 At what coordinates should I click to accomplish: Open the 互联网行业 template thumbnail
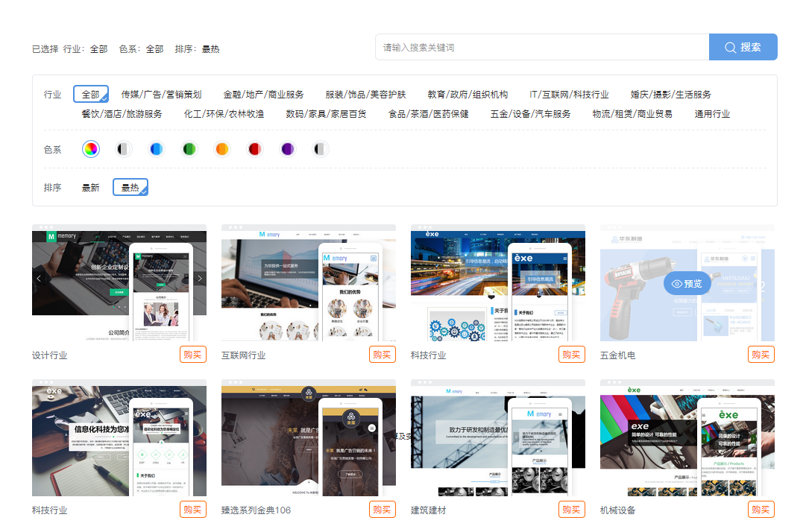(308, 283)
